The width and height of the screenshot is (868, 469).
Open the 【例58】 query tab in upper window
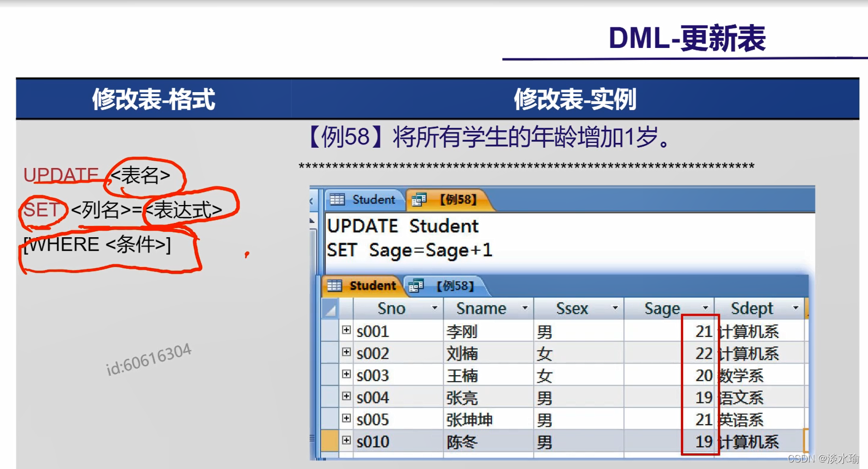(450, 200)
